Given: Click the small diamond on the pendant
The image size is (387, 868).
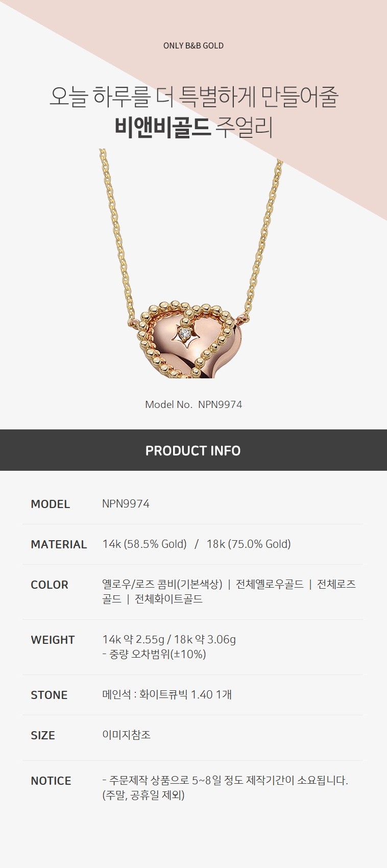Looking at the screenshot, I should (x=185, y=334).
